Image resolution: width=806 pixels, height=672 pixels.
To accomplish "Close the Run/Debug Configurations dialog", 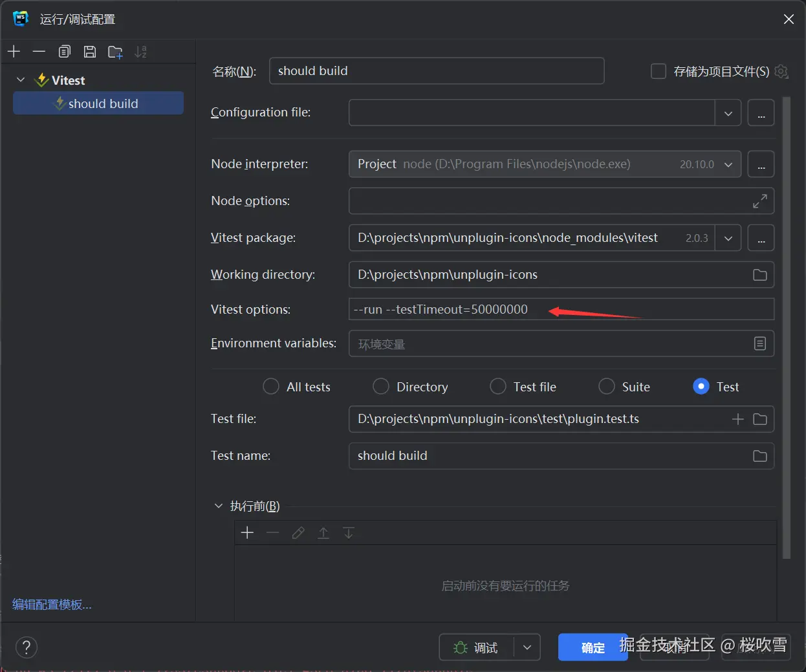I will click(789, 19).
